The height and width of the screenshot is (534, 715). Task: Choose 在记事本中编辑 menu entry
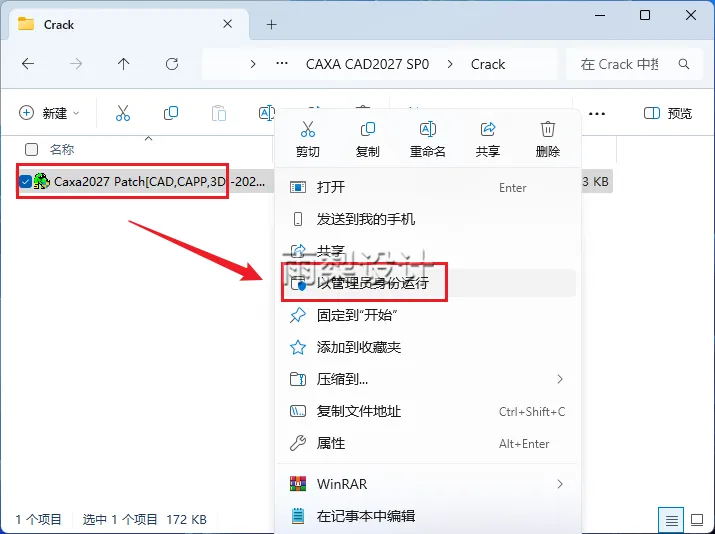(429, 516)
